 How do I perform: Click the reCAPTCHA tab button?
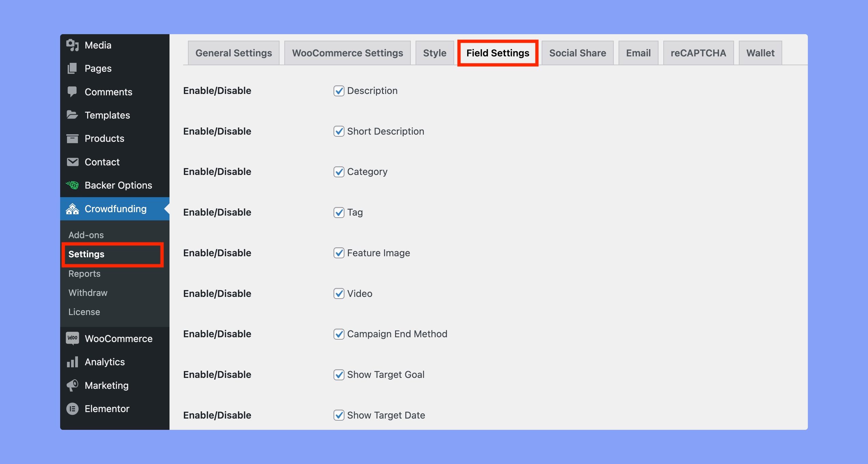coord(697,53)
